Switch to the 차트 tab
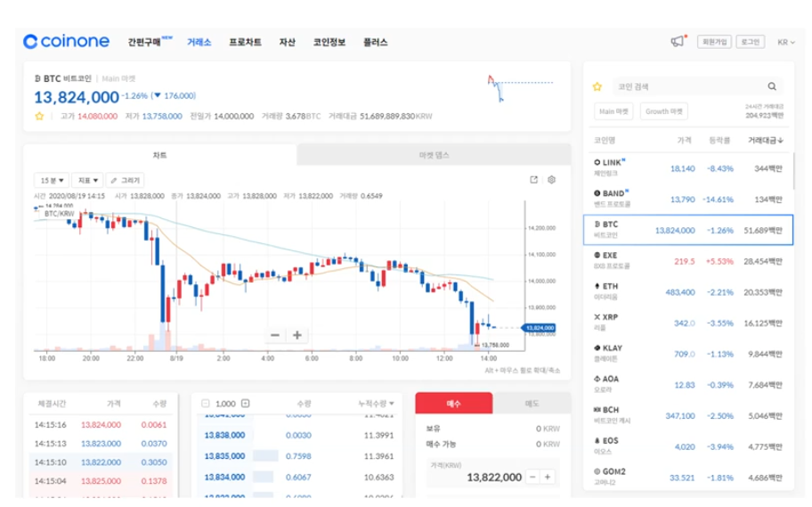The image size is (812, 507). [160, 155]
